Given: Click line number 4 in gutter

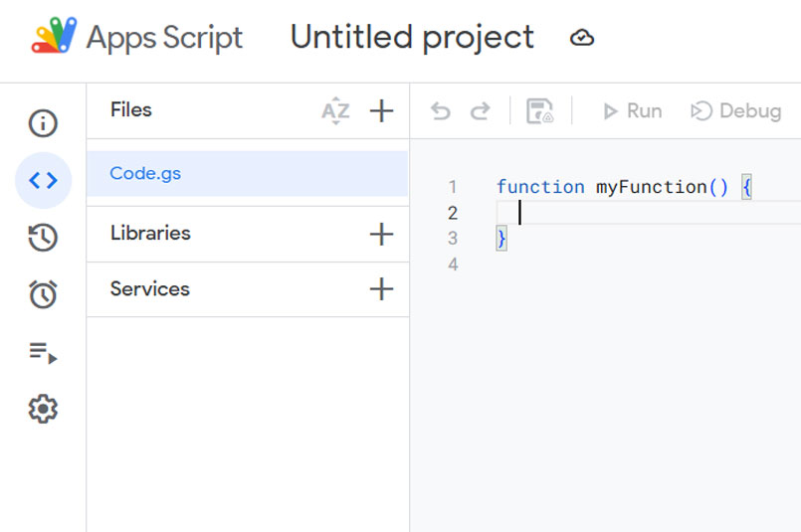Looking at the screenshot, I should coord(453,264).
